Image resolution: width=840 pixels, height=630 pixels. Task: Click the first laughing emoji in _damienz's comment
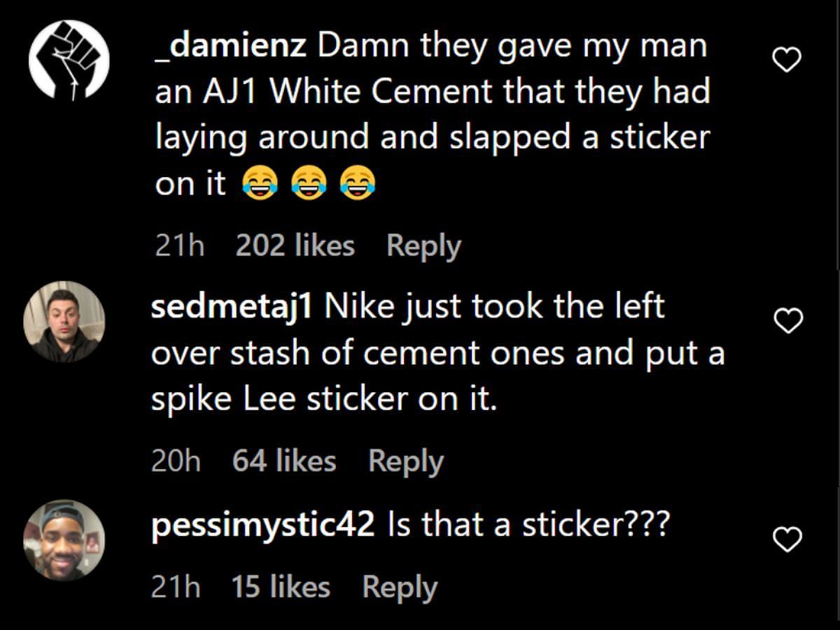[260, 184]
